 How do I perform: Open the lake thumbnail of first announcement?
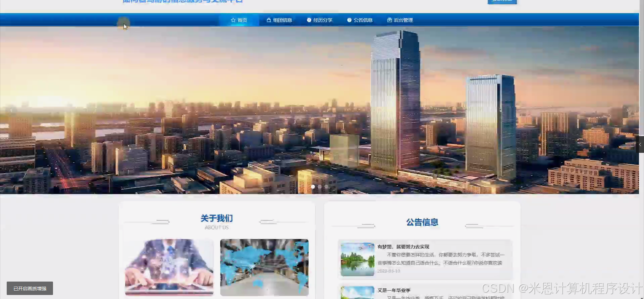tap(358, 259)
